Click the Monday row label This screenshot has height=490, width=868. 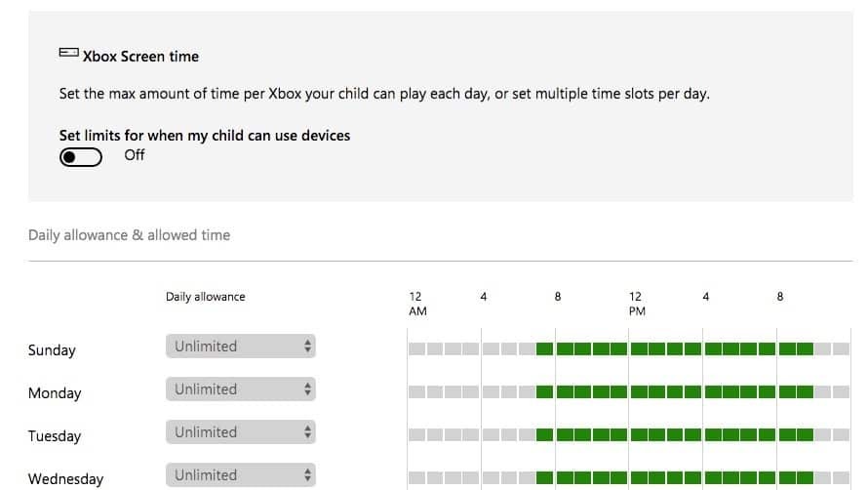click(55, 393)
